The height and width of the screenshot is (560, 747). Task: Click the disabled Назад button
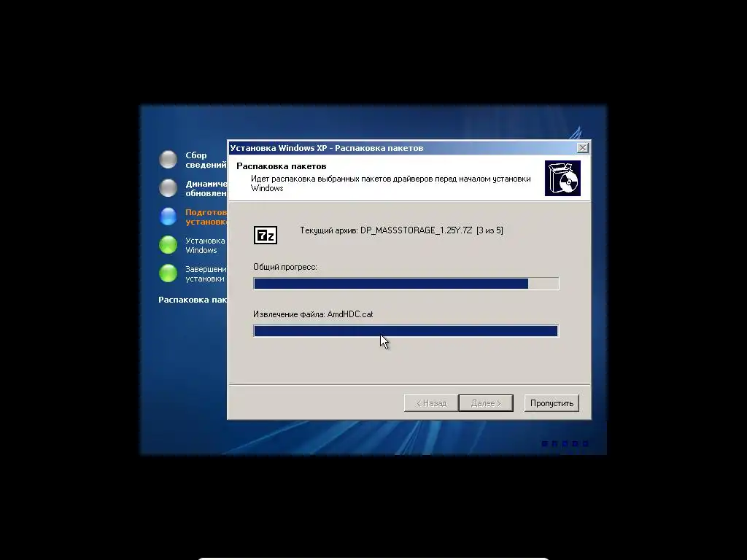pyautogui.click(x=431, y=403)
